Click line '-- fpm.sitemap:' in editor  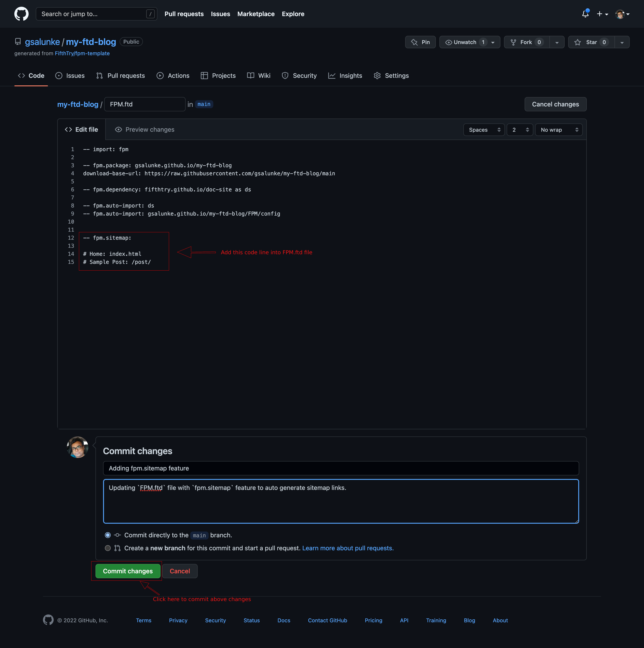click(107, 238)
